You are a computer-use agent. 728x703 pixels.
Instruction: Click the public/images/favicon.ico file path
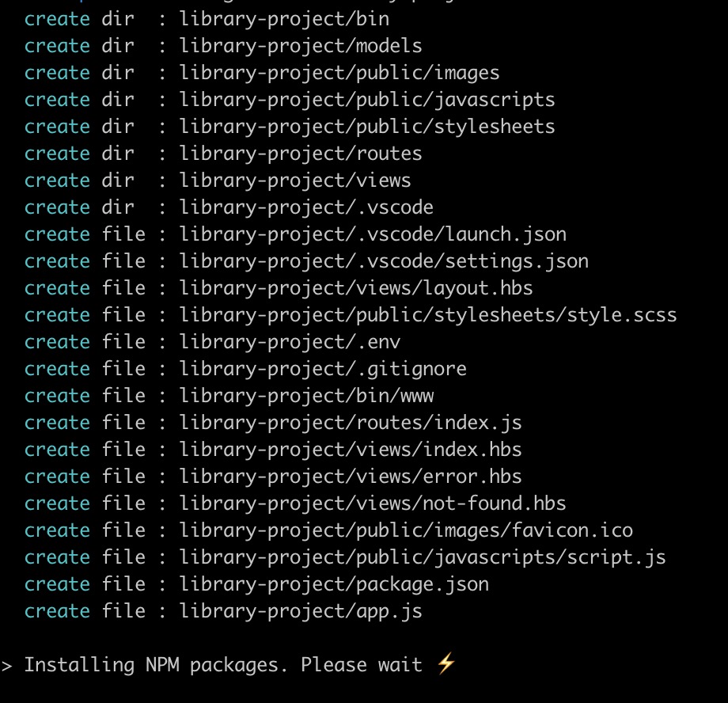coord(406,530)
